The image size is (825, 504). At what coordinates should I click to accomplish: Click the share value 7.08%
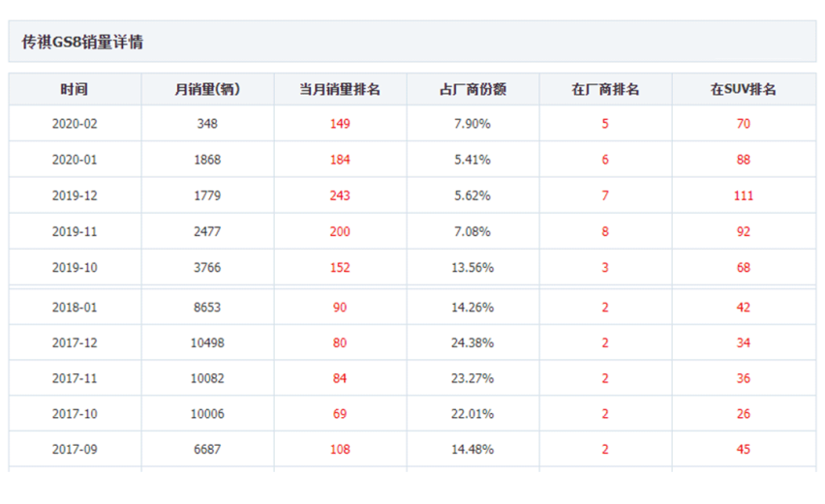473,232
